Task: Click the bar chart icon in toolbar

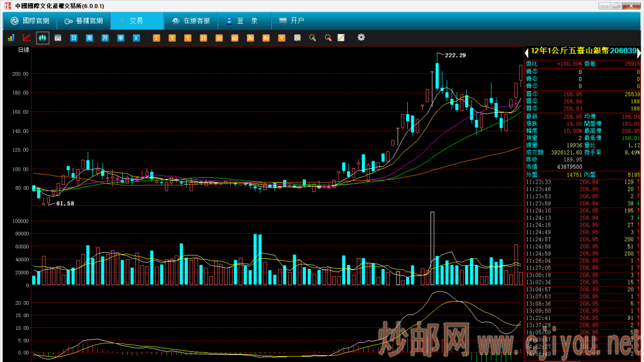Action: point(11,38)
